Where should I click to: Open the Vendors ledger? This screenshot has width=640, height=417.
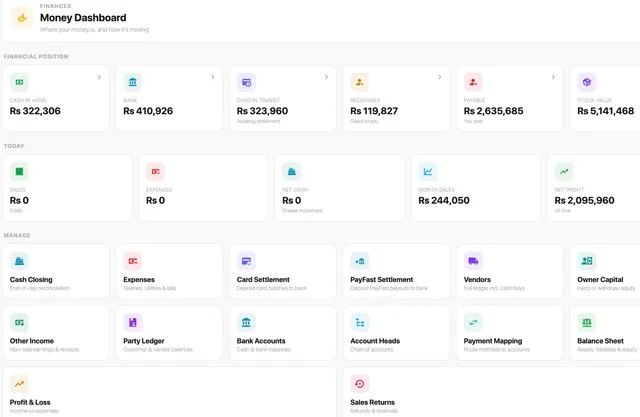pyautogui.click(x=510, y=271)
